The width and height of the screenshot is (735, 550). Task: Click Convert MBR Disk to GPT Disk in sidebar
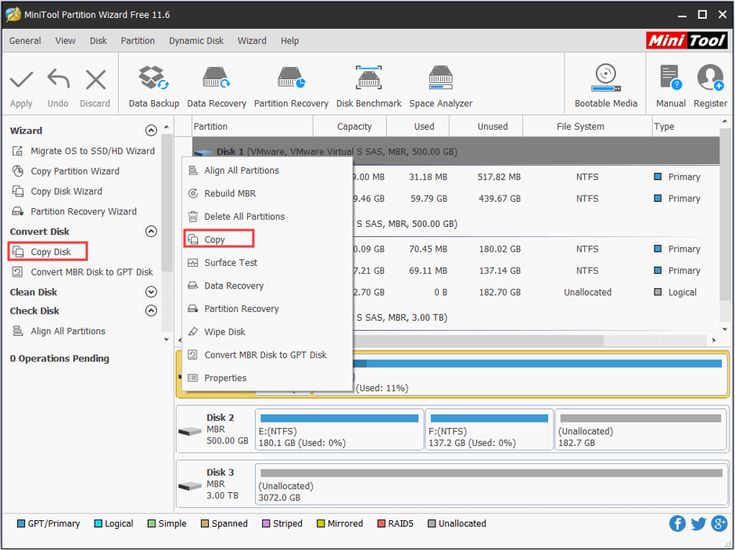coord(82,272)
